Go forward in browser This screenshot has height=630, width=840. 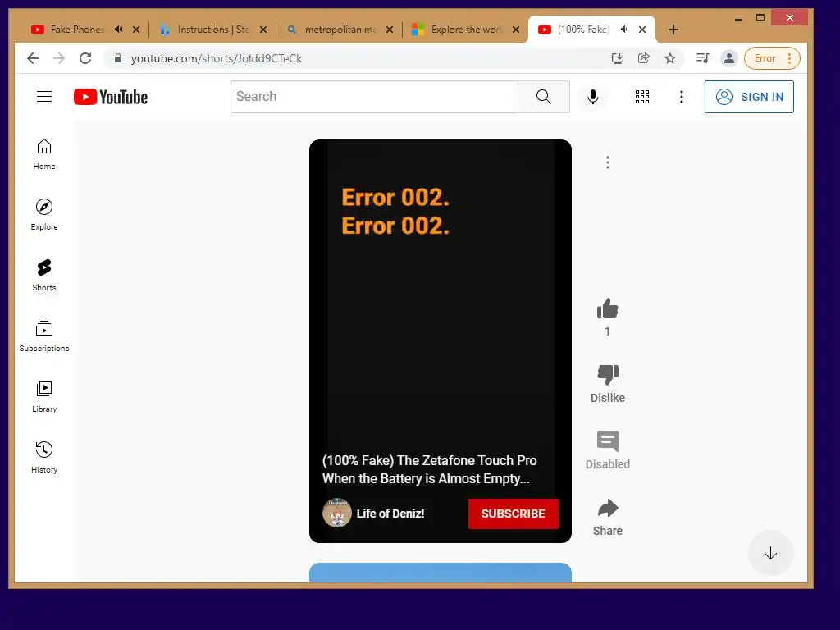tap(59, 58)
